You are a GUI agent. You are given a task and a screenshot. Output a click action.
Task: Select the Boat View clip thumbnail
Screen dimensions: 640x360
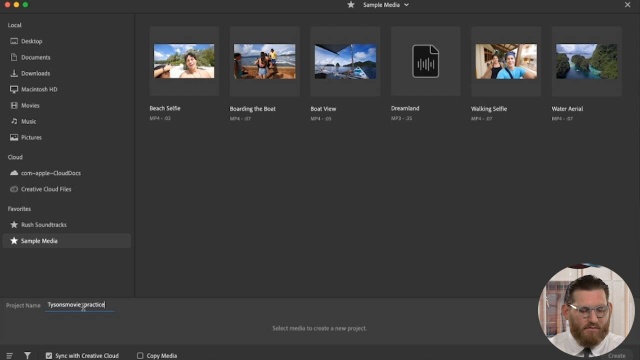click(345, 61)
